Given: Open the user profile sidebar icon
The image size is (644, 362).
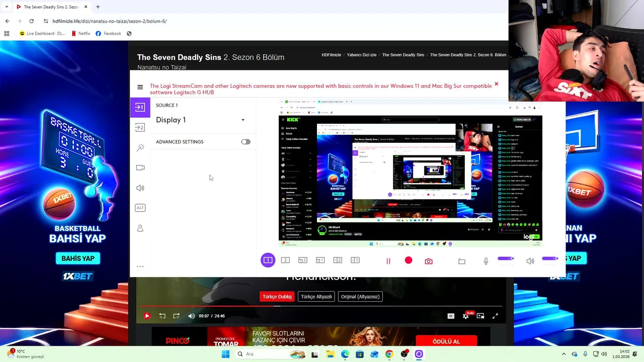Looking at the screenshot, I should click(140, 228).
